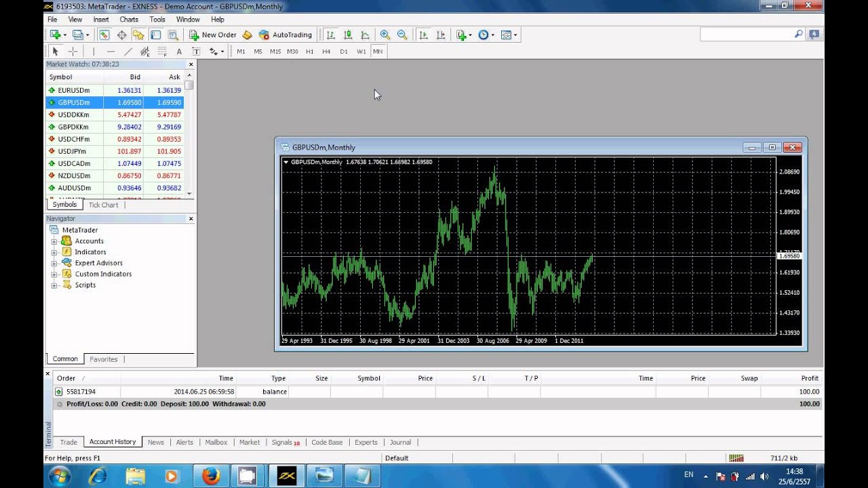Click the Zoom Out magnifier icon
This screenshot has width=868, height=488.
(x=401, y=35)
